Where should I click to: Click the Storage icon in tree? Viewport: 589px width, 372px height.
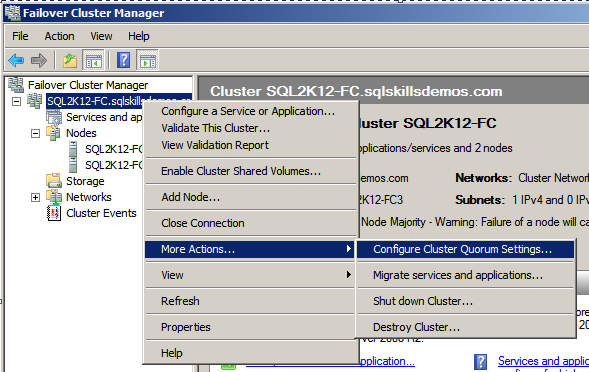pyautogui.click(x=54, y=181)
